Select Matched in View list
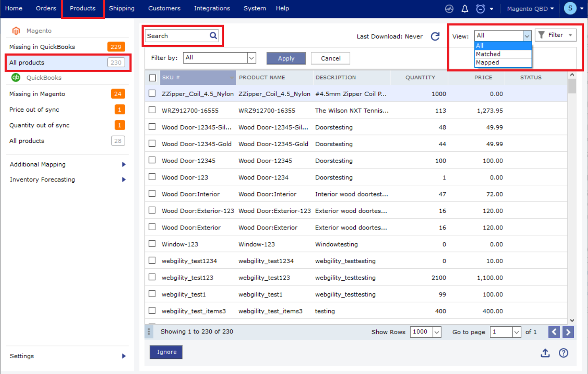 (503, 54)
